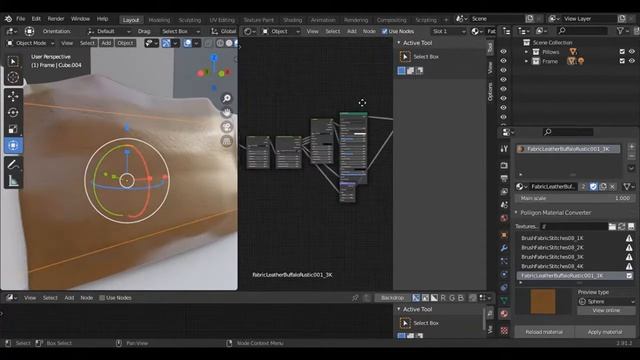The height and width of the screenshot is (360, 640).
Task: Click the Blender logo icon
Action: coord(8,19)
